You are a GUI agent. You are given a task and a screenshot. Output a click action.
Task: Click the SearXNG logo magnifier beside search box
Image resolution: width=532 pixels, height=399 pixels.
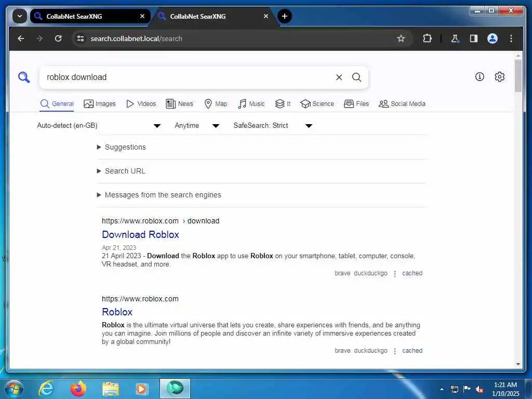pyautogui.click(x=24, y=77)
